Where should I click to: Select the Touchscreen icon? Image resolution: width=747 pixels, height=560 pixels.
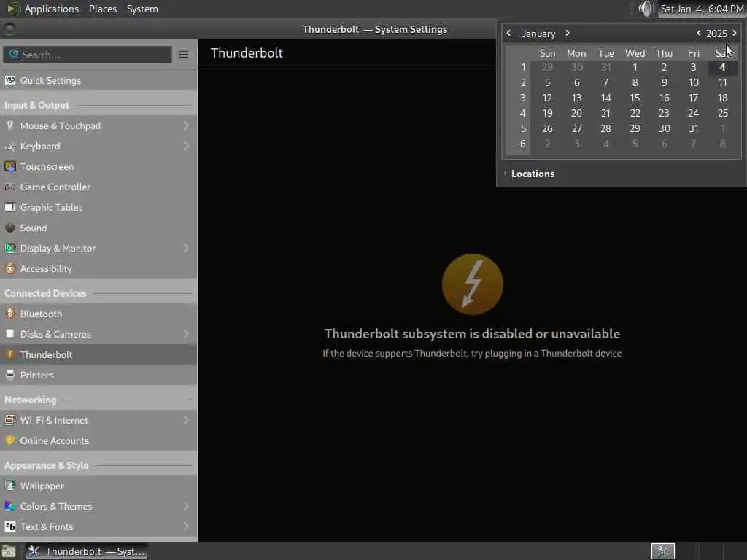(x=10, y=167)
